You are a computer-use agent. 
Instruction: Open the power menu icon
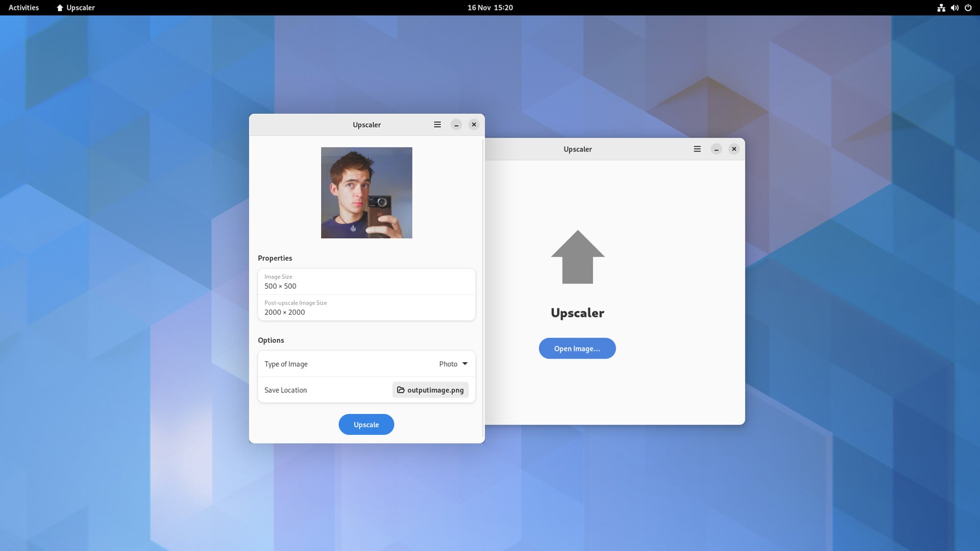968,8
